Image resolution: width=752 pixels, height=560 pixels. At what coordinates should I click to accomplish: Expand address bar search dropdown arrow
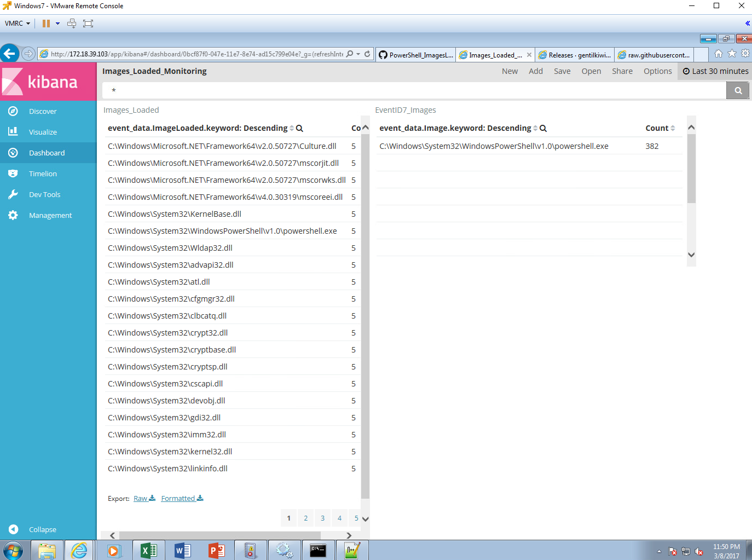click(x=358, y=54)
